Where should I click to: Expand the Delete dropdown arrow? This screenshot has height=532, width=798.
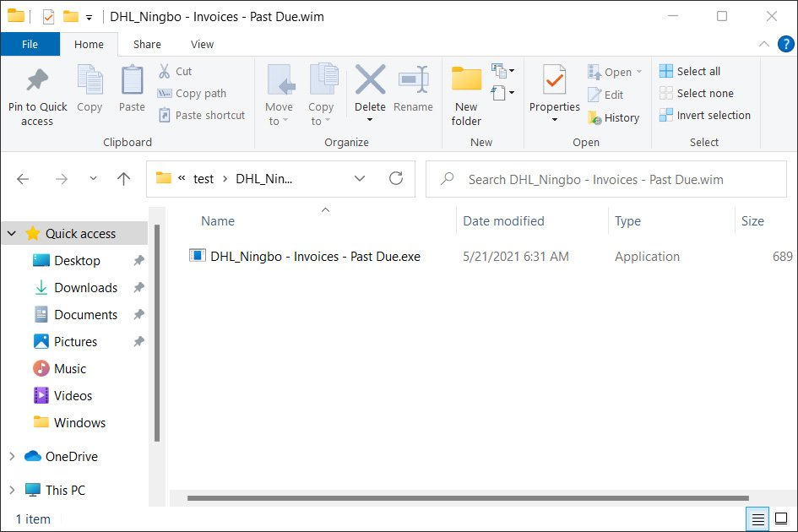coord(370,120)
